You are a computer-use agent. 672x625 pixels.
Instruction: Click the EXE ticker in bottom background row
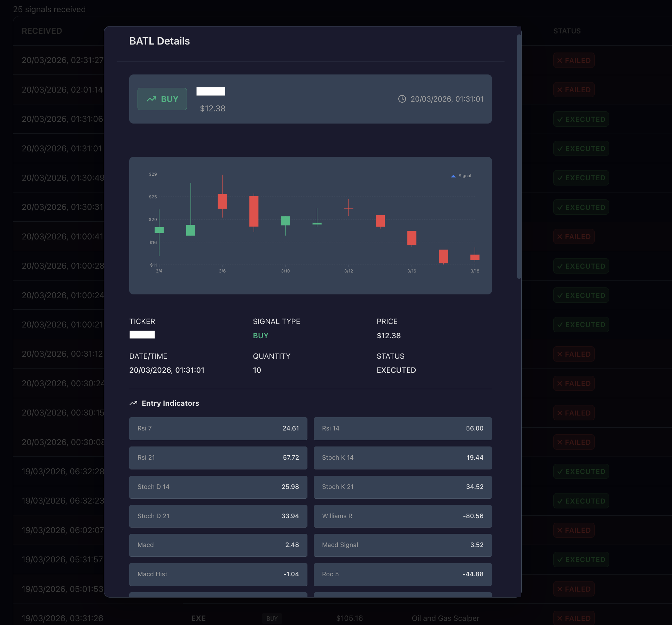pyautogui.click(x=198, y=618)
